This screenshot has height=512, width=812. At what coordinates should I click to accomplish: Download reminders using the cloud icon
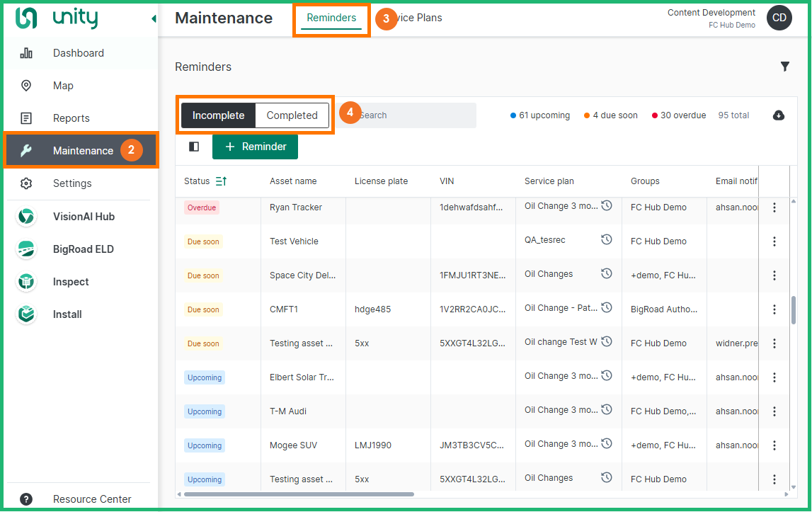tap(779, 115)
